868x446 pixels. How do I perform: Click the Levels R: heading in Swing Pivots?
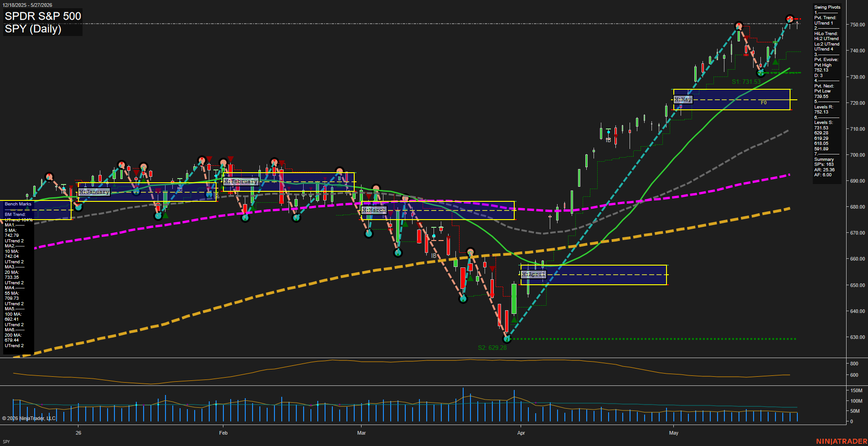[824, 107]
